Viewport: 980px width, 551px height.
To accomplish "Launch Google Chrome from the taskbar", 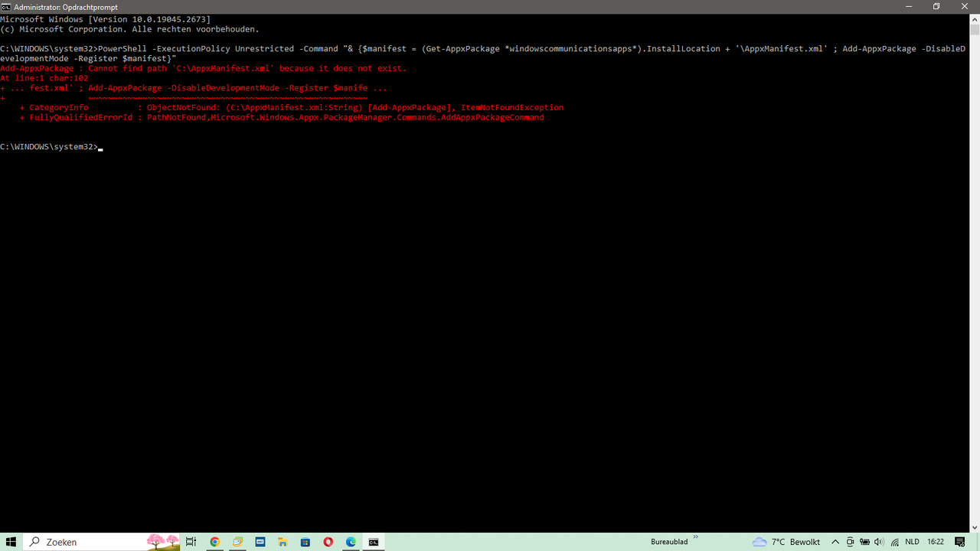I will pos(214,542).
